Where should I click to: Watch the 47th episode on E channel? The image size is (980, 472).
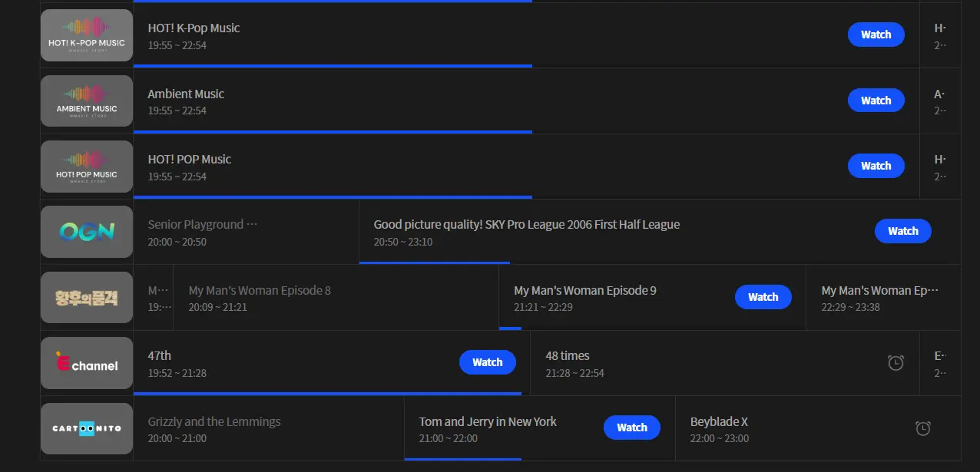(488, 362)
